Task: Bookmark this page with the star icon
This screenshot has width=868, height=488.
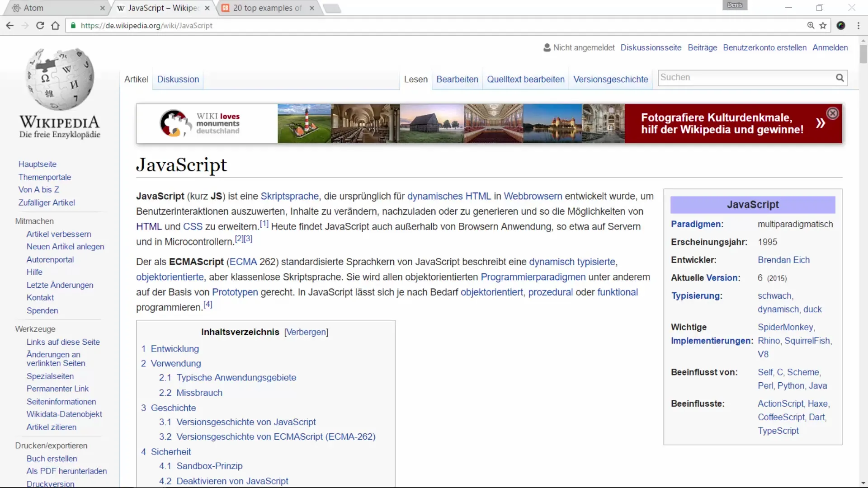Action: 823,26
